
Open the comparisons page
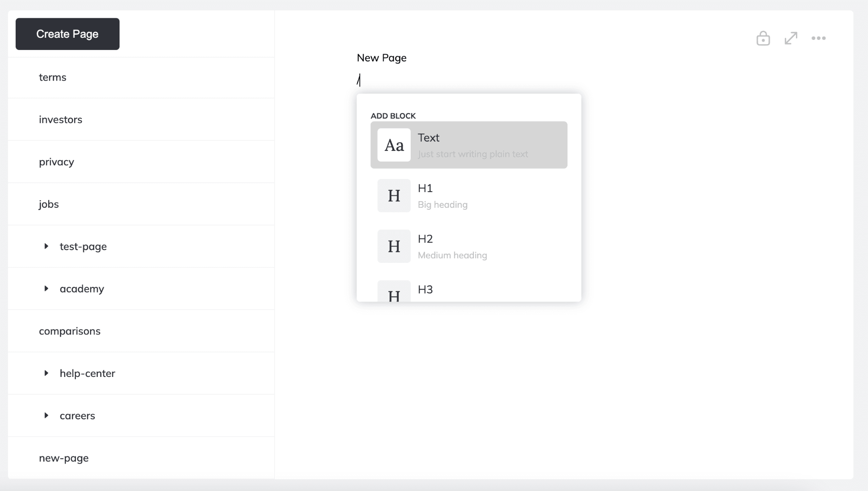(70, 331)
